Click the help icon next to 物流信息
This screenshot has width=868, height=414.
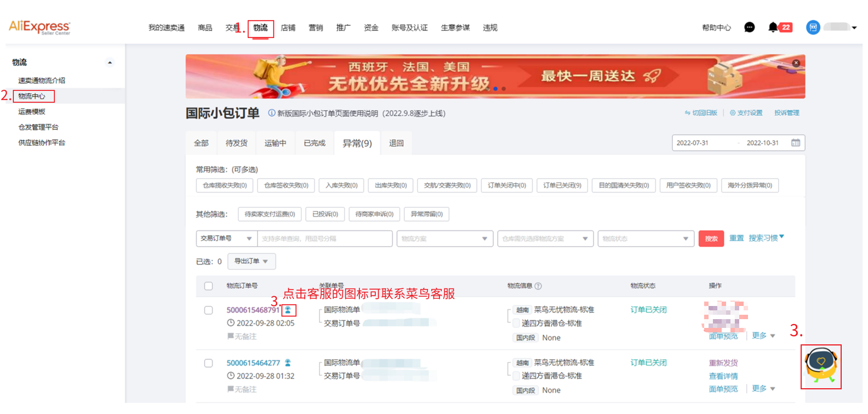538,286
